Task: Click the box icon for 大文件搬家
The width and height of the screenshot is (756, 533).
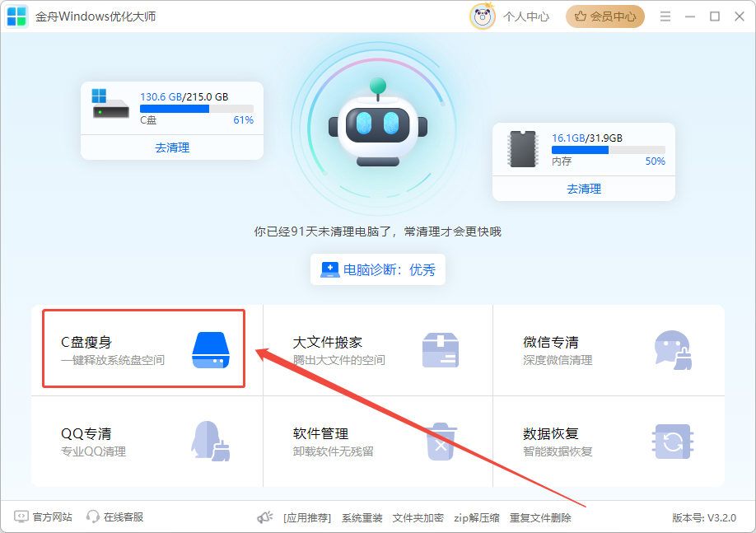Action: 441,350
